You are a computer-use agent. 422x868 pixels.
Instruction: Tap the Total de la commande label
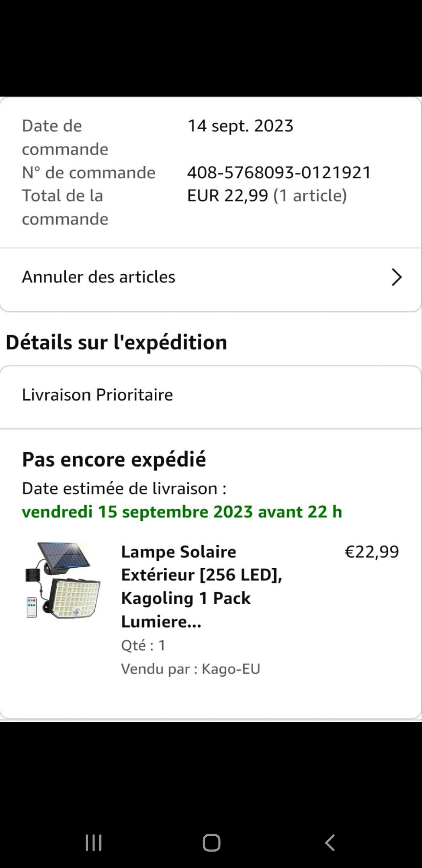pyautogui.click(x=65, y=207)
